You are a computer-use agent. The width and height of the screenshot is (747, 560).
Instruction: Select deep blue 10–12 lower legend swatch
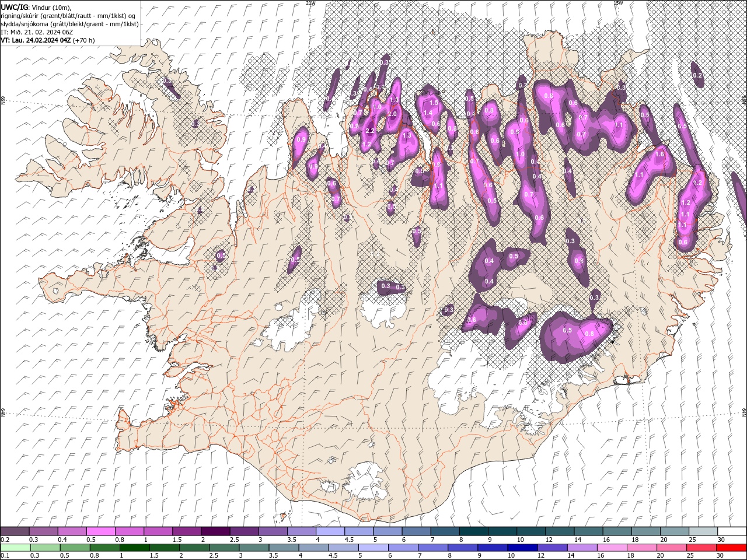coord(522,548)
